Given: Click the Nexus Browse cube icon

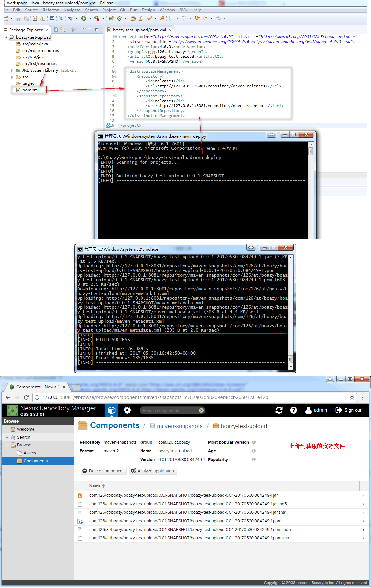Looking at the screenshot, I should [112, 410].
